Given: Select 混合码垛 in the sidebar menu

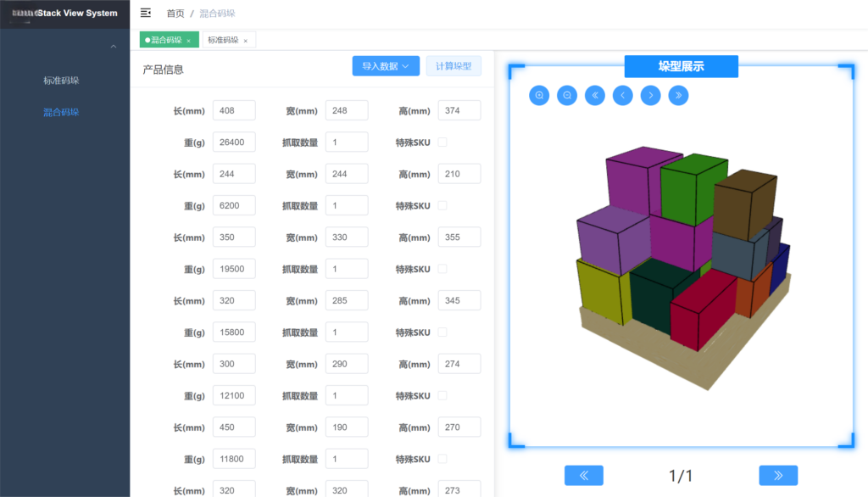Looking at the screenshot, I should [x=61, y=112].
